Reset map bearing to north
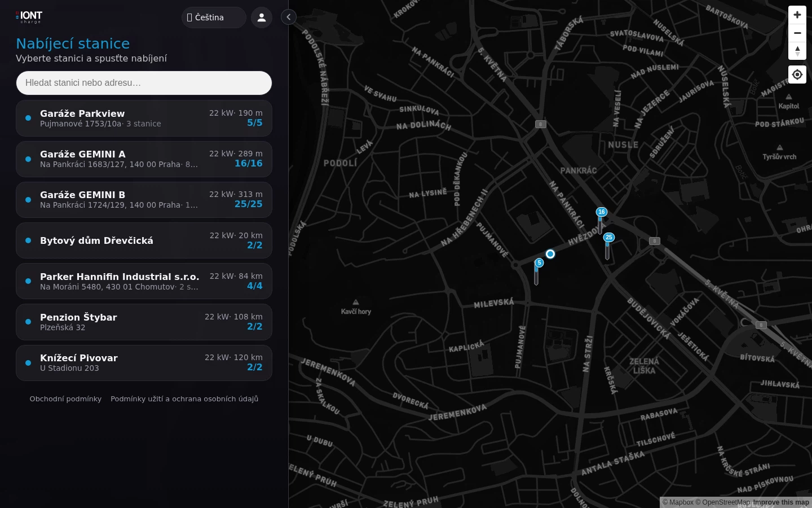This screenshot has width=812, height=508. click(x=797, y=51)
